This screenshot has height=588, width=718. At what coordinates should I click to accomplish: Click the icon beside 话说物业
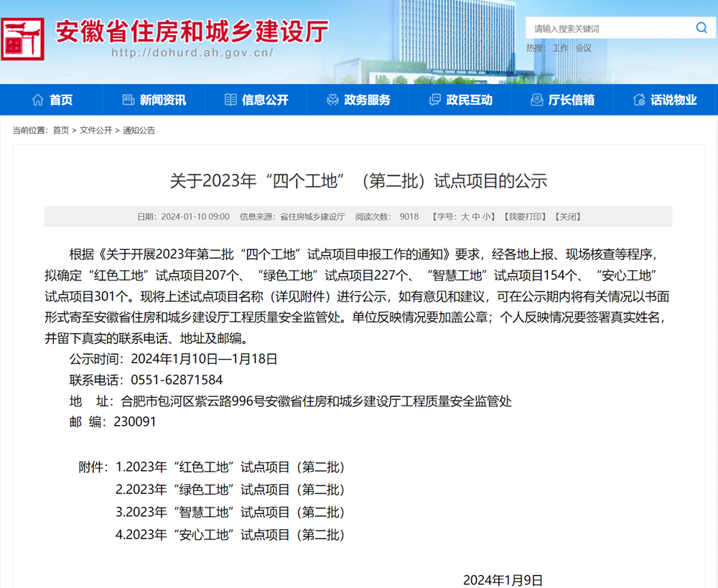pyautogui.click(x=639, y=101)
